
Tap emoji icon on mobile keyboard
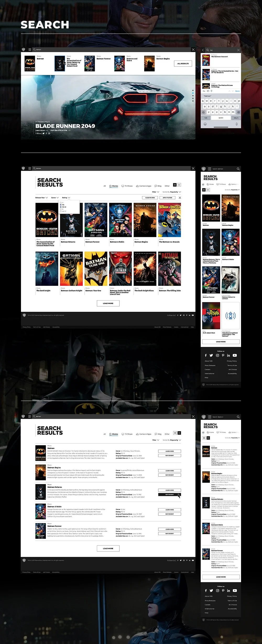[x=205, y=124]
